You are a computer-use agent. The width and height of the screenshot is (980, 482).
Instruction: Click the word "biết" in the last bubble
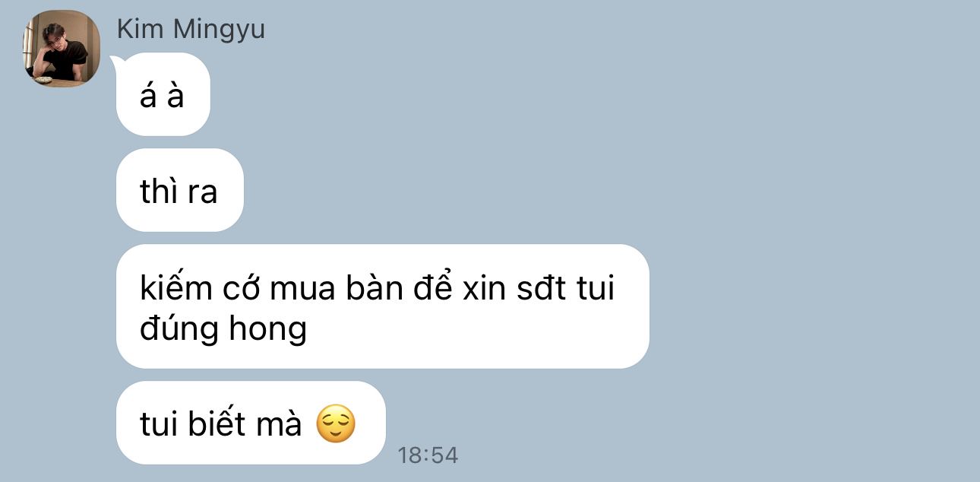tap(223, 423)
